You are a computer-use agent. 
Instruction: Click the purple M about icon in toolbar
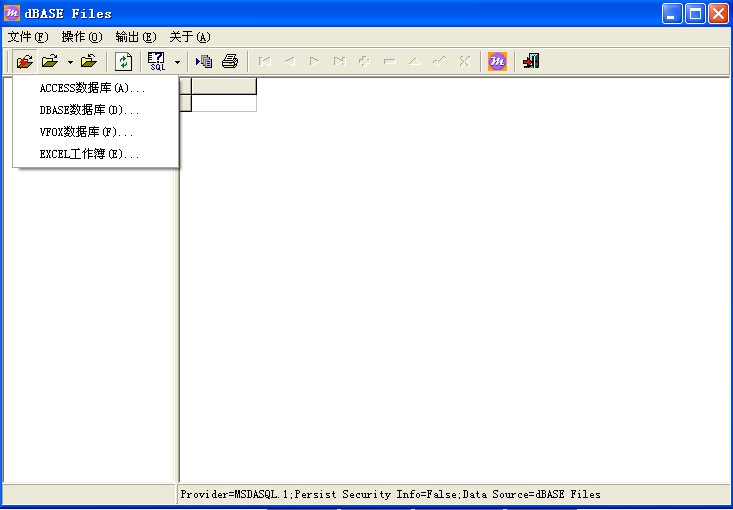click(497, 61)
